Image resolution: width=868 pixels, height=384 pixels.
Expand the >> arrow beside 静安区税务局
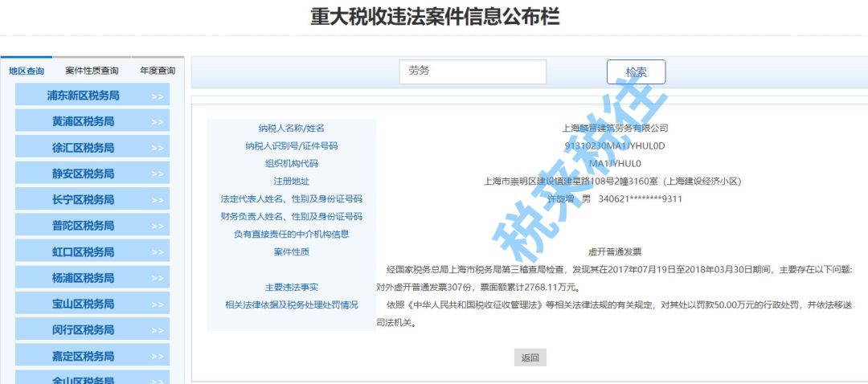[158, 174]
